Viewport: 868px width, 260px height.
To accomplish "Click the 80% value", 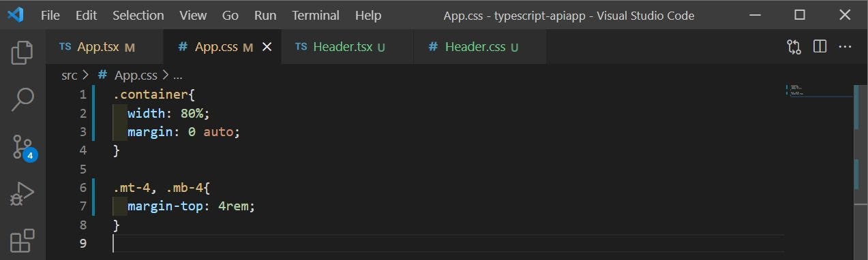I will pyautogui.click(x=192, y=113).
